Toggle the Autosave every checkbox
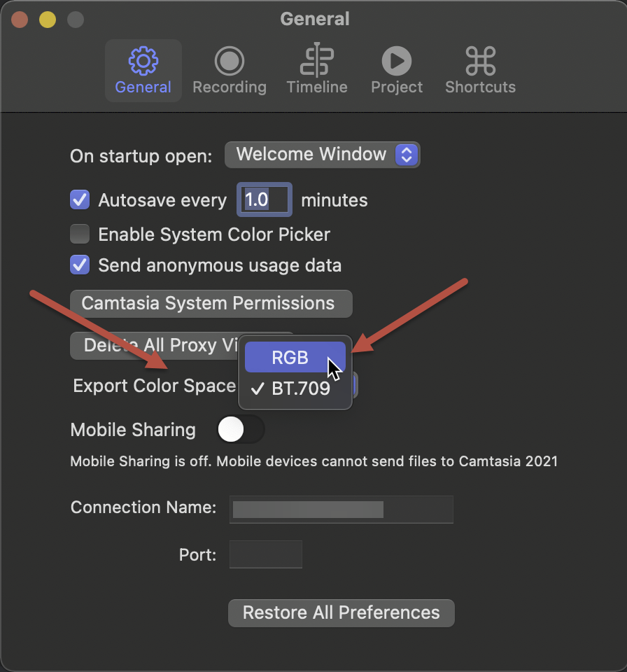 click(x=80, y=200)
